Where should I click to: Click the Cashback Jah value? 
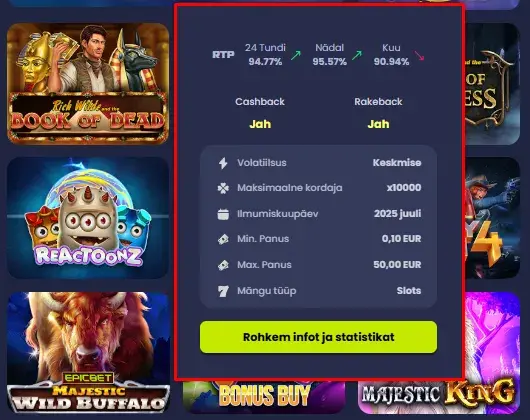(x=260, y=124)
